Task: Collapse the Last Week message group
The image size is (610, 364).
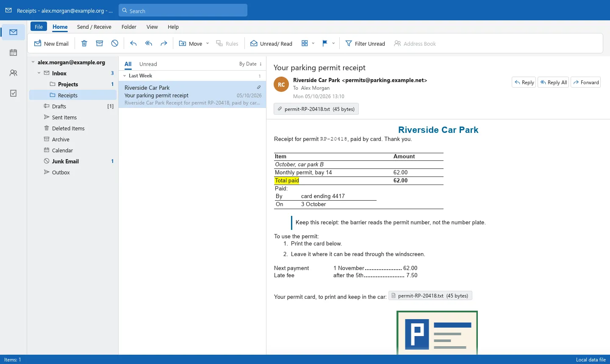Action: [125, 76]
